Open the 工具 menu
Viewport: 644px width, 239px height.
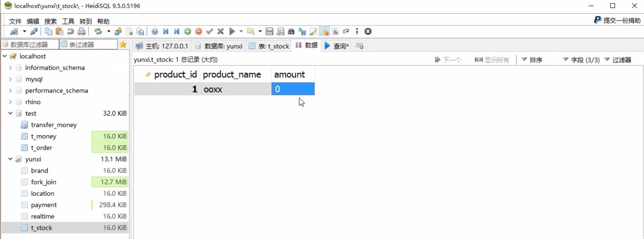tap(68, 21)
